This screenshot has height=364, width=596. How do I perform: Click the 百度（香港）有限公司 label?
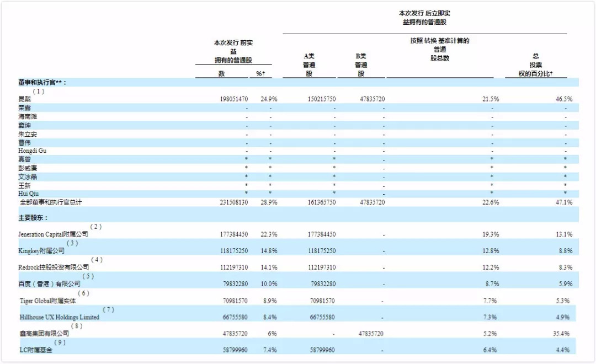point(50,284)
